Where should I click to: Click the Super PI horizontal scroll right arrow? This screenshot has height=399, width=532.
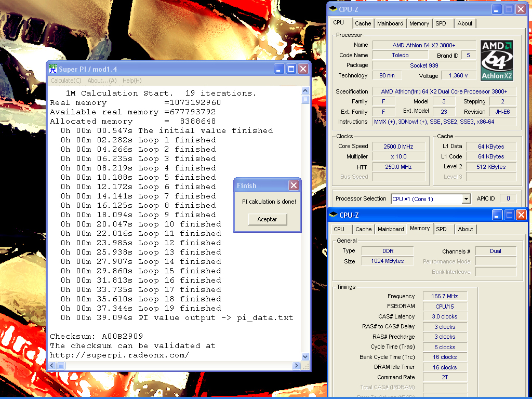tap(297, 365)
